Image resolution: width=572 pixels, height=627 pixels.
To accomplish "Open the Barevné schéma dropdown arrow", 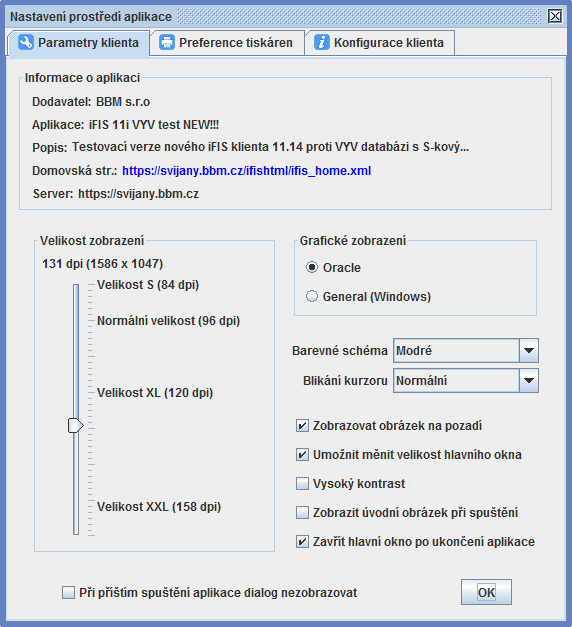I will [x=529, y=351].
